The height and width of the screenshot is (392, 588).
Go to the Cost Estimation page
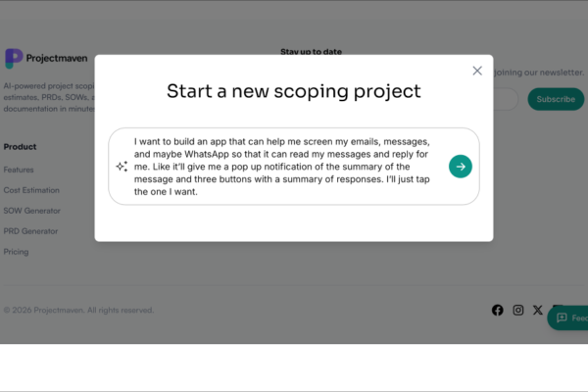(31, 190)
